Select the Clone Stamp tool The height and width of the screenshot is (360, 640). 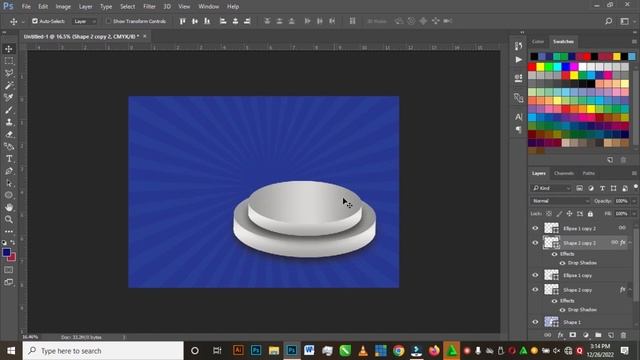[x=9, y=122]
